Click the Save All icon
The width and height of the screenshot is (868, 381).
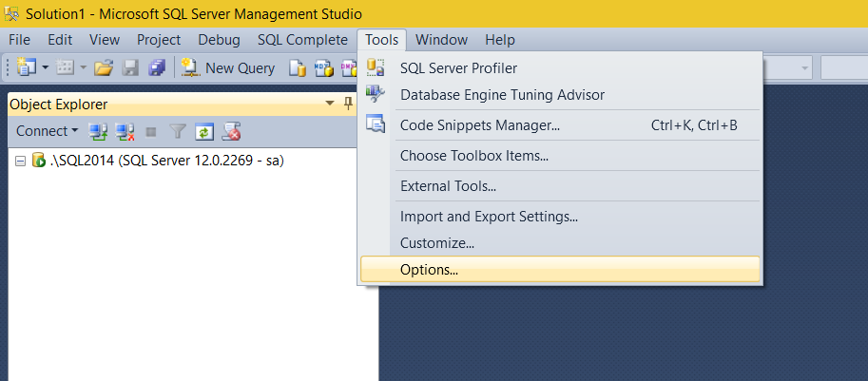(157, 68)
